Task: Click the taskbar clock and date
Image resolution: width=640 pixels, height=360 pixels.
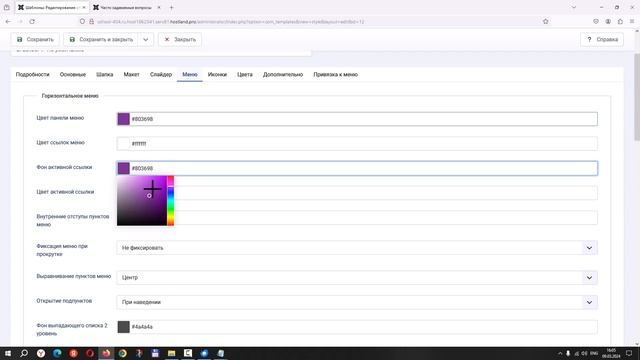Action: [x=611, y=353]
